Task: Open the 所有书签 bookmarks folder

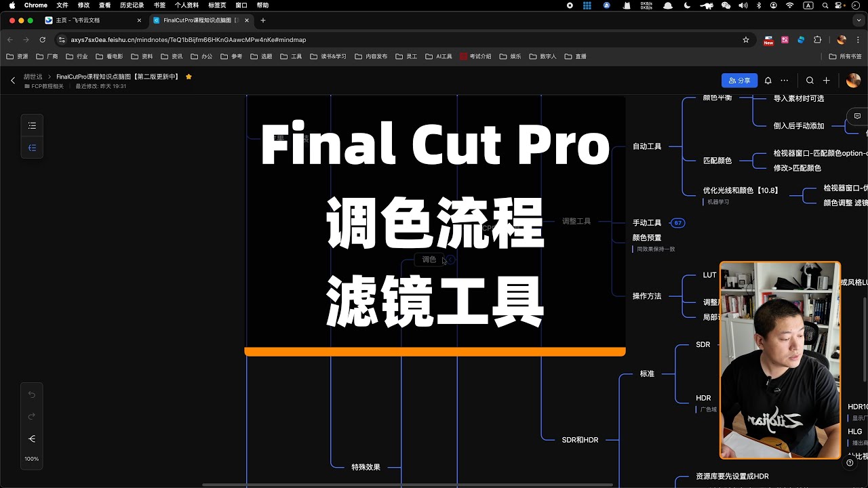Action: coord(846,56)
